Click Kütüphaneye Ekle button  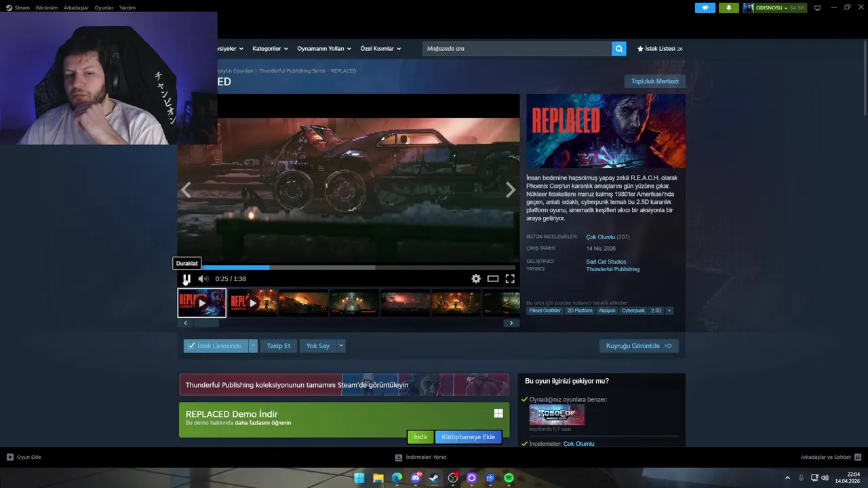click(x=468, y=437)
